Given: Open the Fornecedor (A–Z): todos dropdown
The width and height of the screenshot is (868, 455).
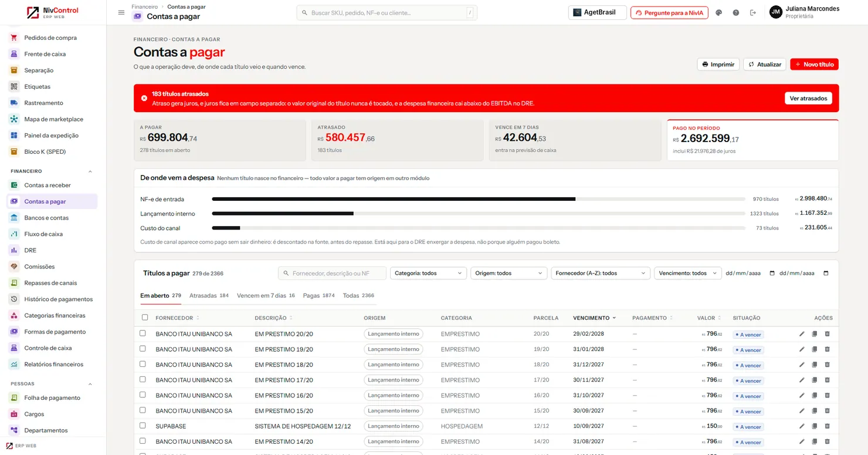Looking at the screenshot, I should pos(601,273).
